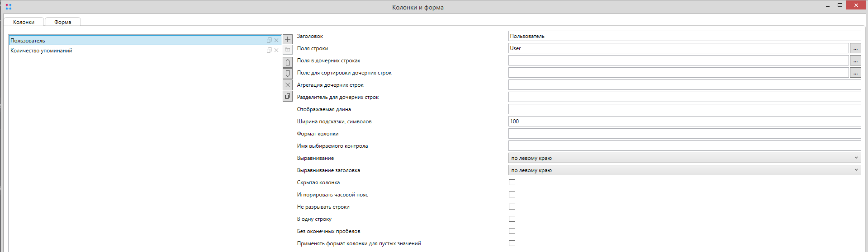
Task: Check the Не разрывать строки option
Action: (512, 207)
